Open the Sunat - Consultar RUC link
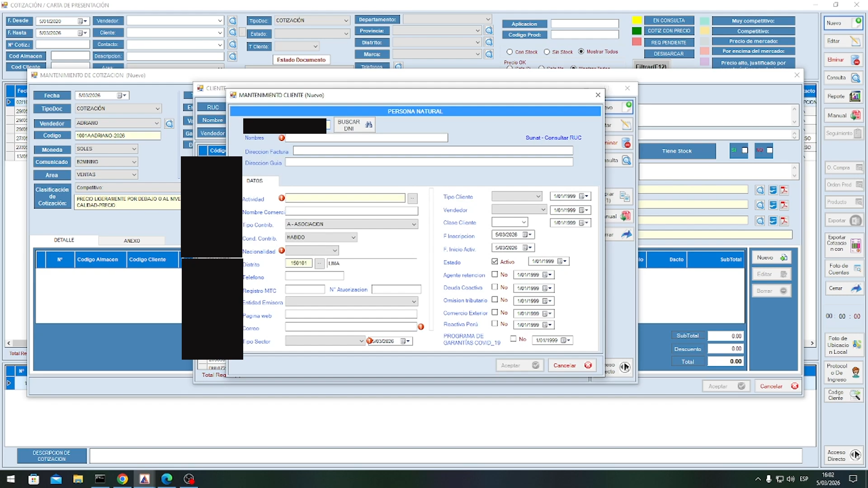The height and width of the screenshot is (488, 868). [553, 138]
